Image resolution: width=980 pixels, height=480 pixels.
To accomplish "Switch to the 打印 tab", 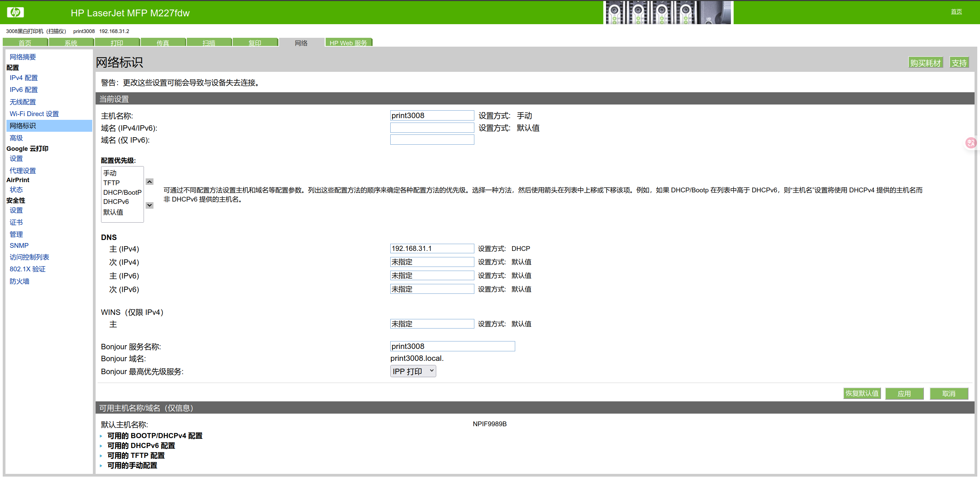I will tap(117, 43).
